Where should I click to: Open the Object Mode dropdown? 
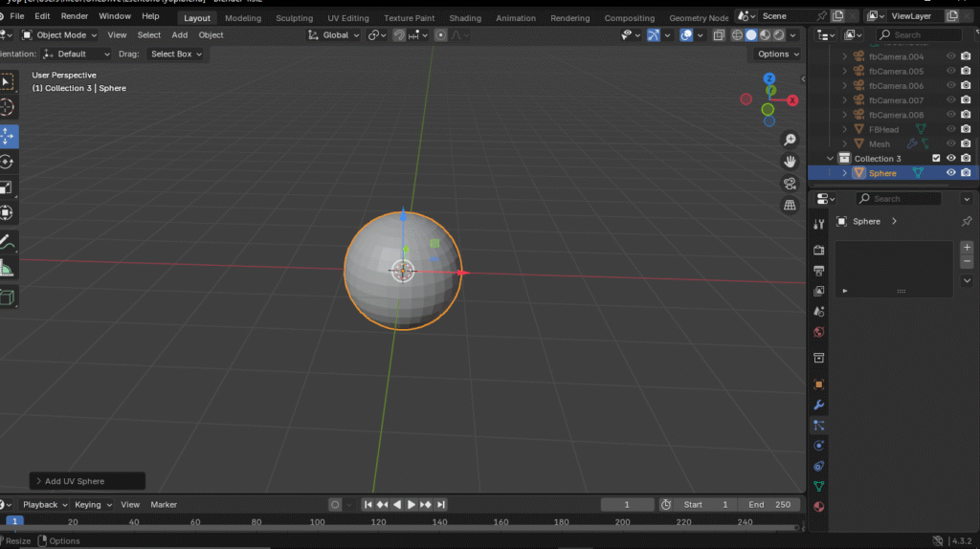62,35
